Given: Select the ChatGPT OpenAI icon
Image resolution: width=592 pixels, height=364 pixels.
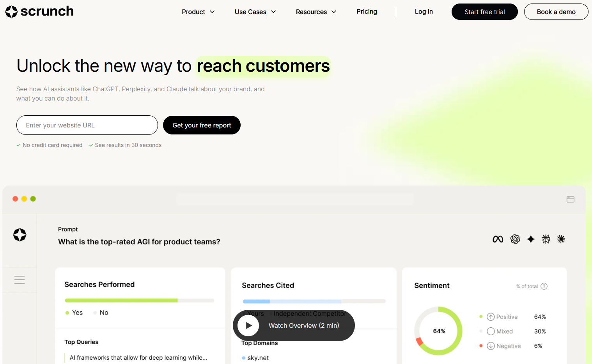Looking at the screenshot, I should [515, 239].
